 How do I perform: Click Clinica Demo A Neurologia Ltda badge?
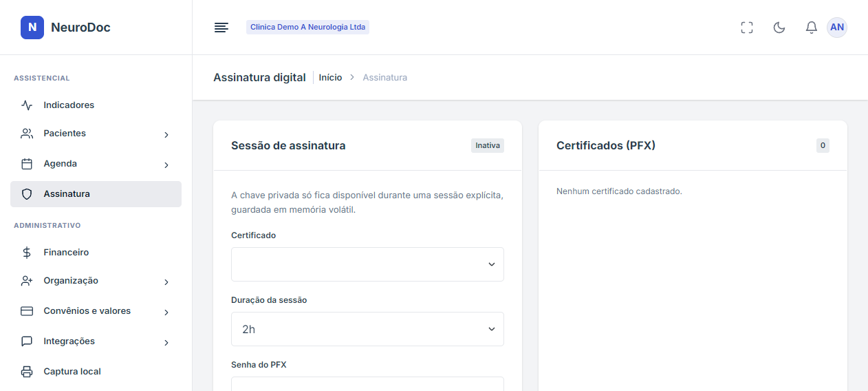pos(307,28)
